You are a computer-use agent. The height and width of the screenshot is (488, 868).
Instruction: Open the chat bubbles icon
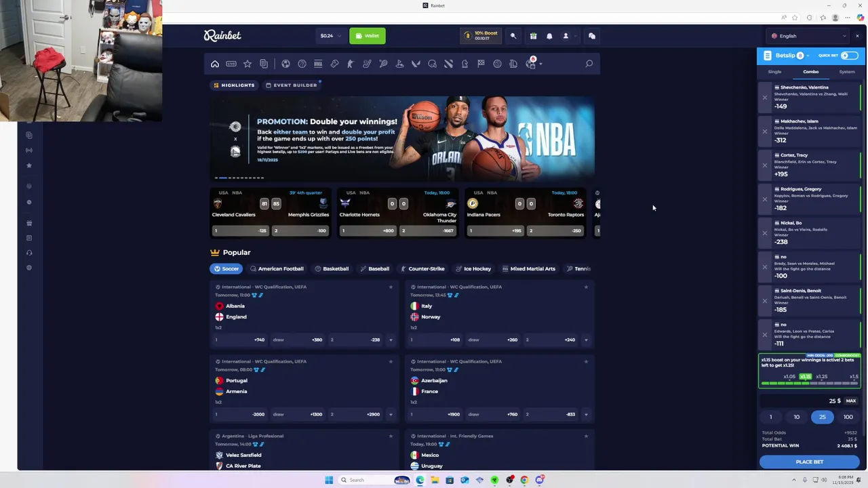point(591,36)
